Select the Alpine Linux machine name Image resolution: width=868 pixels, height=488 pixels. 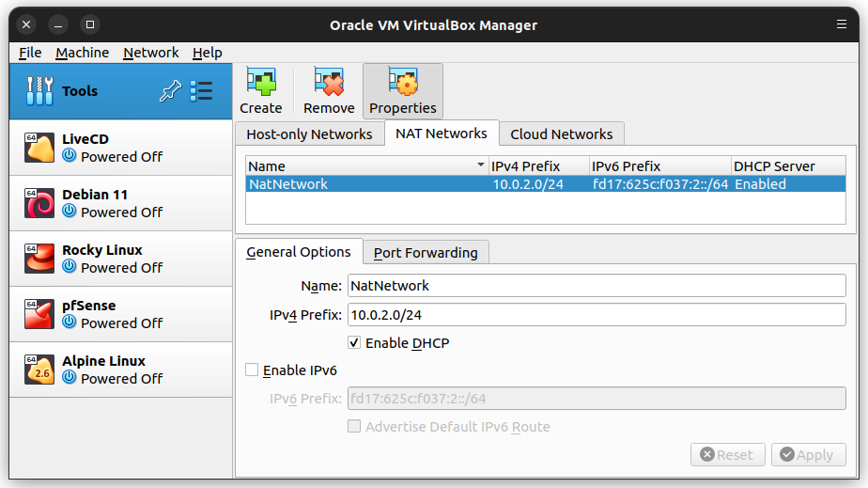tap(103, 361)
